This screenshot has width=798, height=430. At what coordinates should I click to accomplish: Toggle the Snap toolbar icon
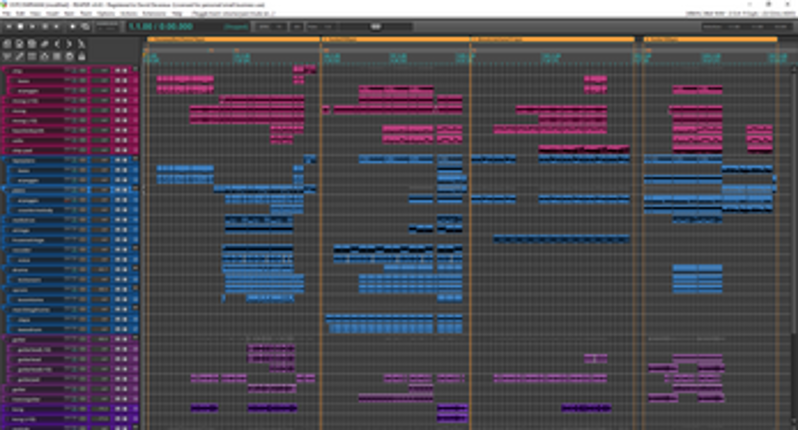[69, 56]
